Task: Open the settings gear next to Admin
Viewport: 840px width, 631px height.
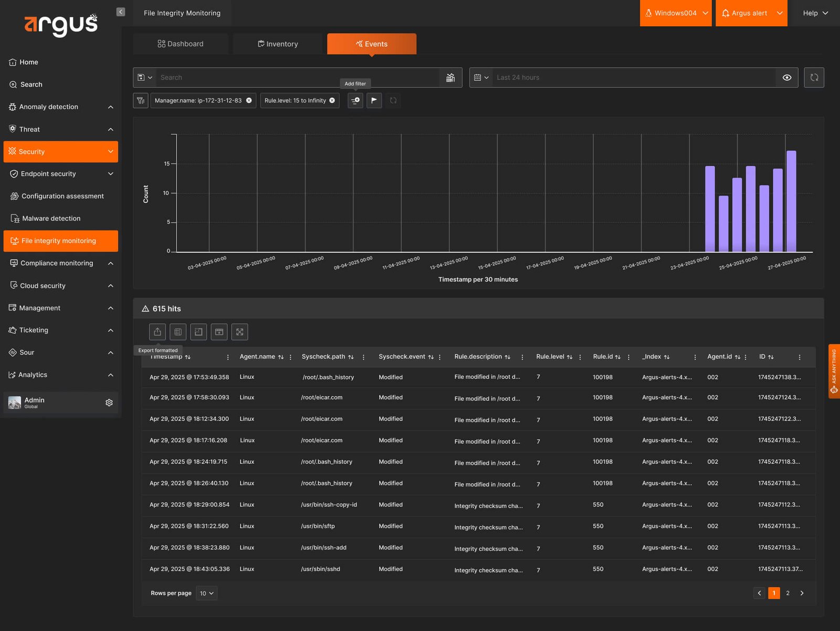Action: coord(109,402)
